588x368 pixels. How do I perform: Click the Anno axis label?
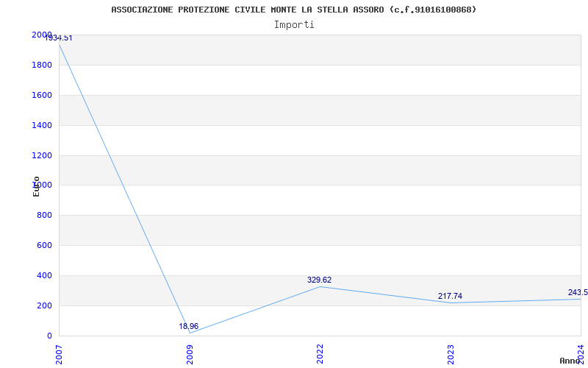pos(570,361)
